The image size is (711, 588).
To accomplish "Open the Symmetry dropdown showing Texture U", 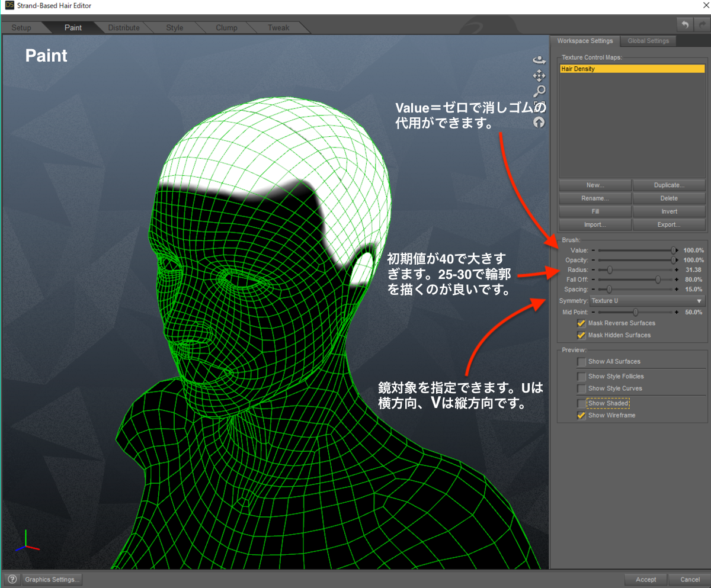I will tap(646, 301).
